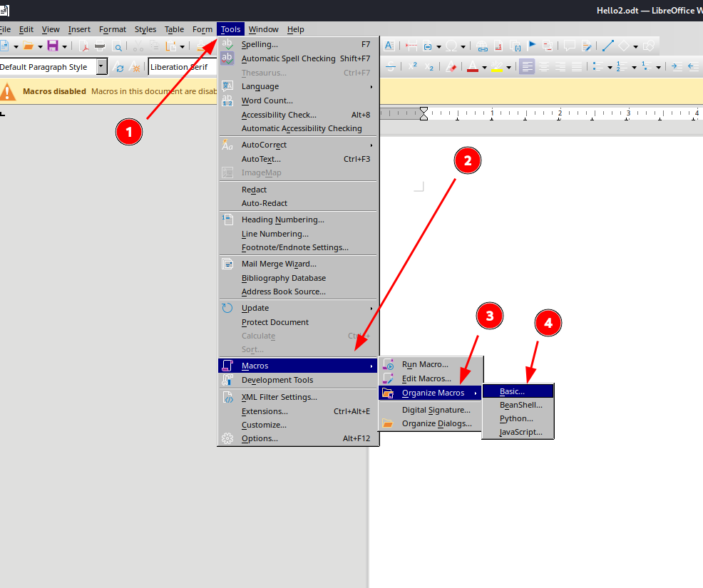The height and width of the screenshot is (588, 703).
Task: Select the Insert Line tool
Action: click(x=608, y=46)
